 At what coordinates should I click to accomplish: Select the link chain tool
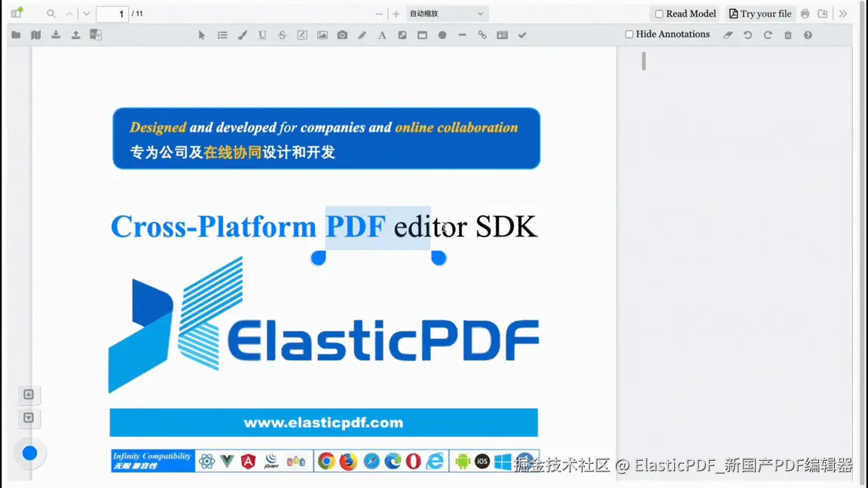(482, 35)
